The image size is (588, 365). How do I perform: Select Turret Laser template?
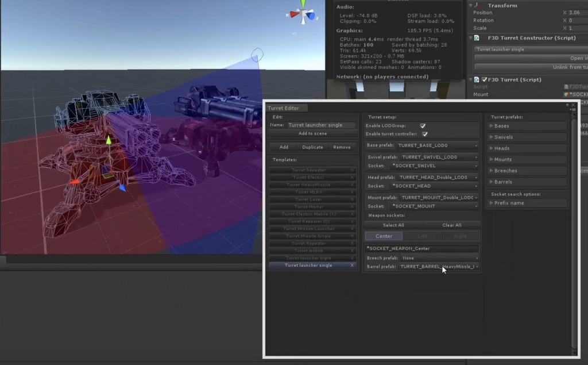click(x=308, y=199)
